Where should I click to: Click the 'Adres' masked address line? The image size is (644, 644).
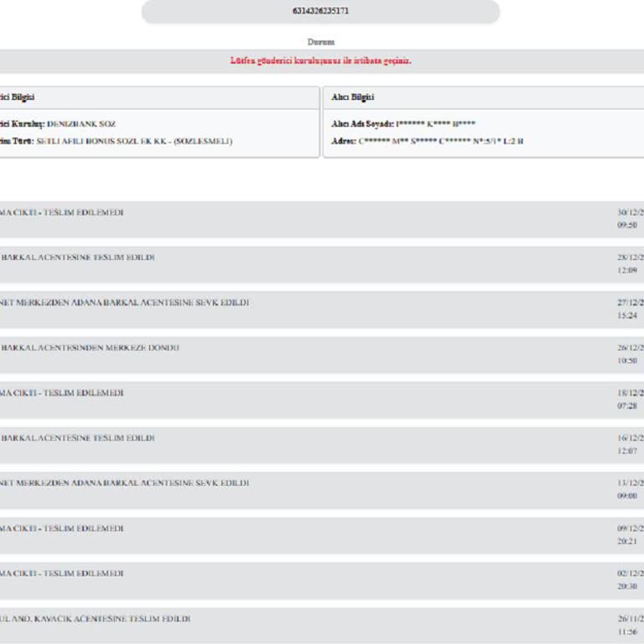tap(427, 141)
